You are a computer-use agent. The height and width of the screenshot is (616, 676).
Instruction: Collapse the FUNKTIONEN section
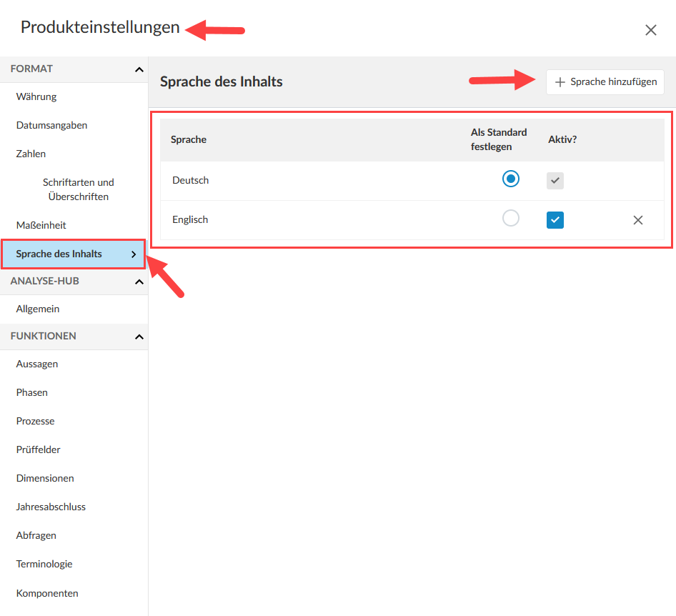tap(139, 337)
